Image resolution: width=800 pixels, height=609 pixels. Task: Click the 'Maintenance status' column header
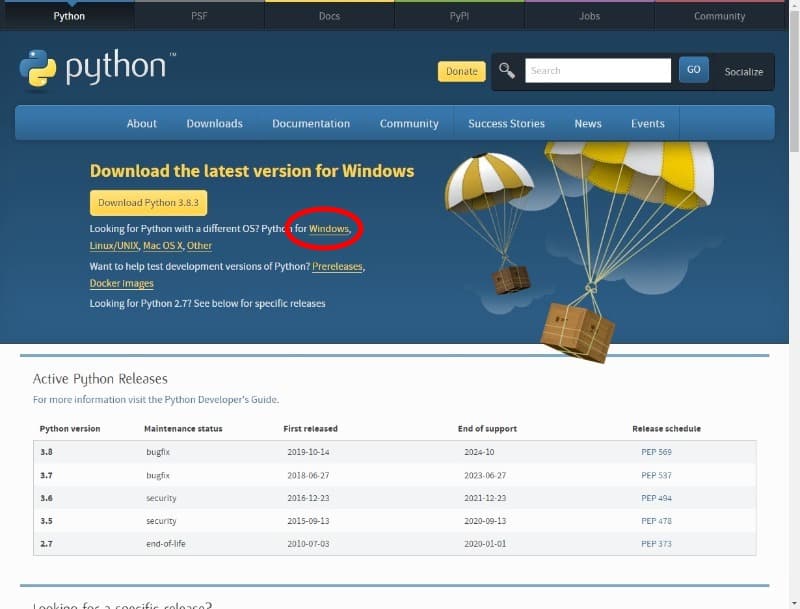point(183,428)
